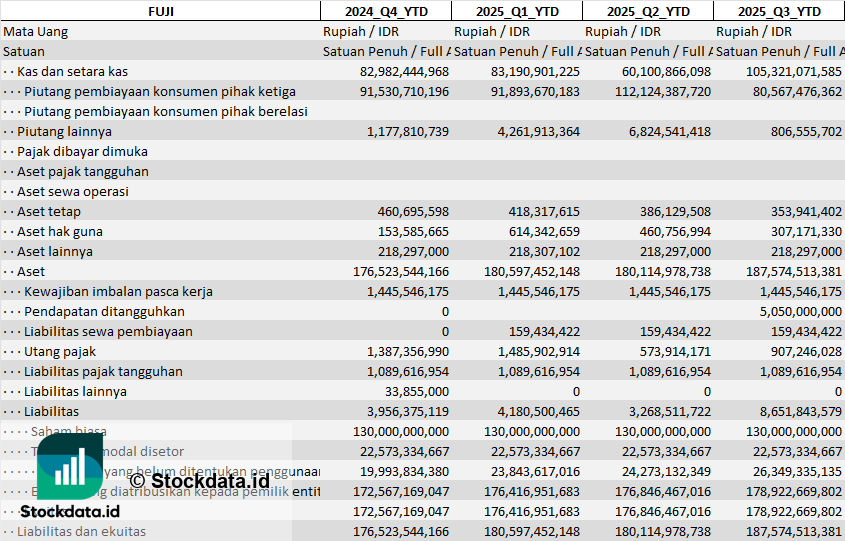
Task: Select the Mata Uang row label
Action: click(36, 31)
